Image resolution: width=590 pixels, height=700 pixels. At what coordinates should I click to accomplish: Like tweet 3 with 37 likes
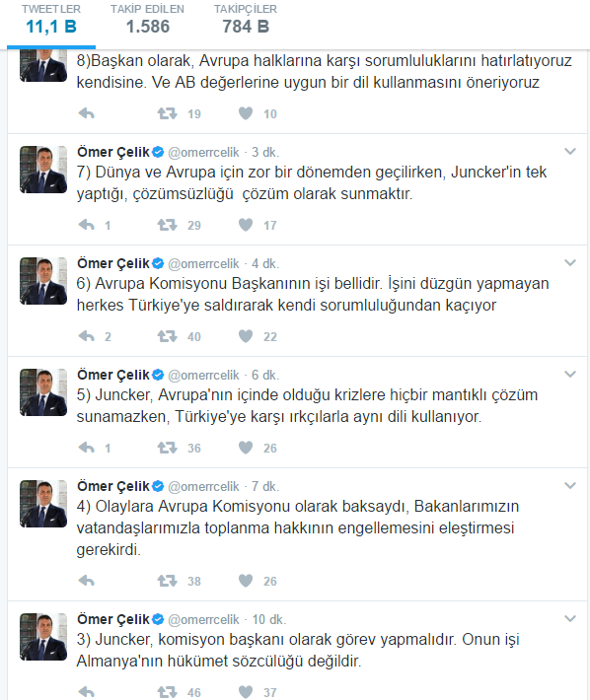pos(246,692)
